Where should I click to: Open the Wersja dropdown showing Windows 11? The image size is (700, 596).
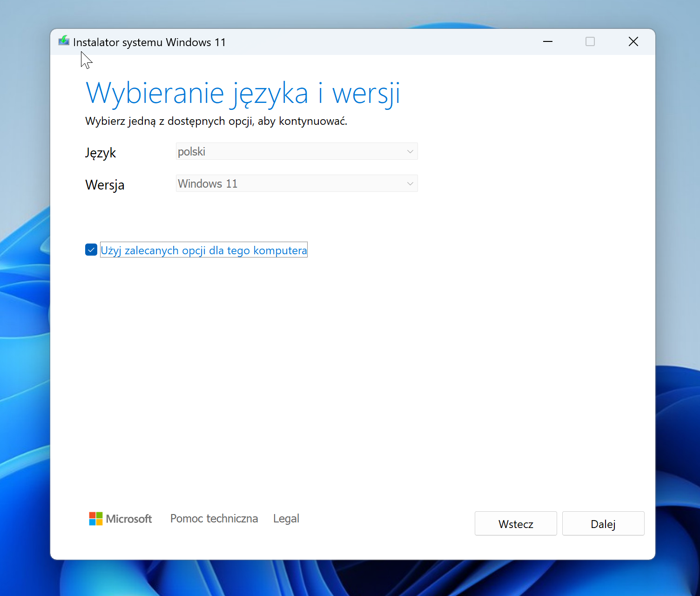coord(296,183)
